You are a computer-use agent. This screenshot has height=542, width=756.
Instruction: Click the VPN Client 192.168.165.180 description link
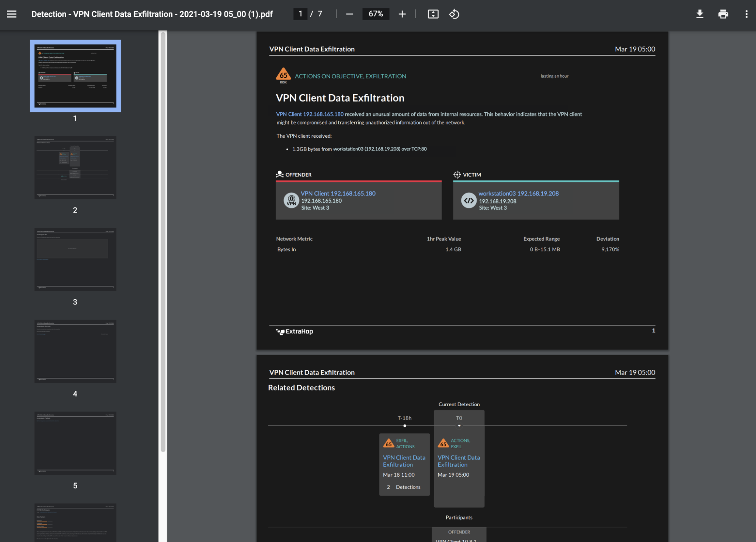tap(310, 114)
